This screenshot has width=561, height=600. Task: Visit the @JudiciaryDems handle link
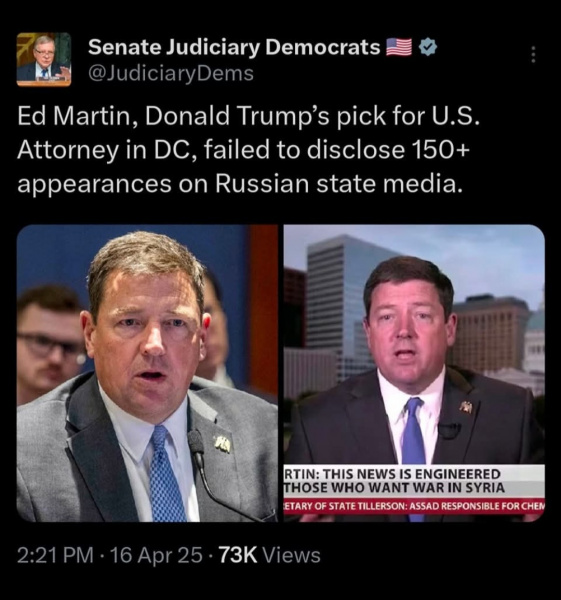pyautogui.click(x=171, y=73)
